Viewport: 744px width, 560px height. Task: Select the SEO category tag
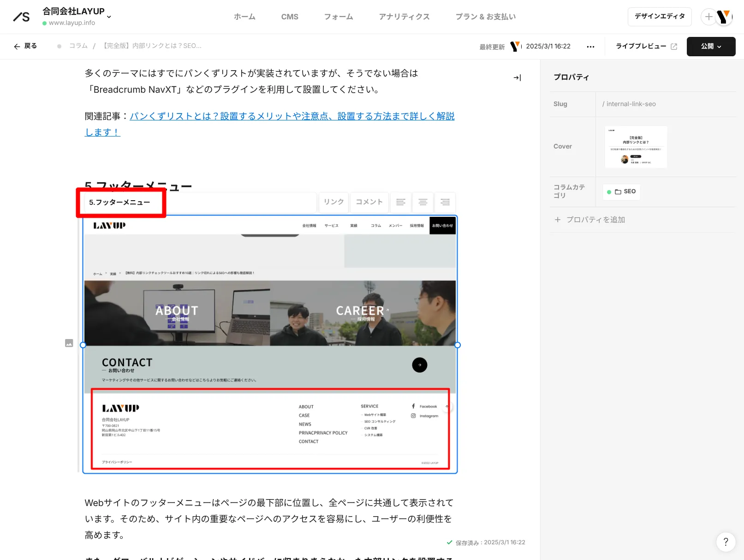(x=621, y=191)
